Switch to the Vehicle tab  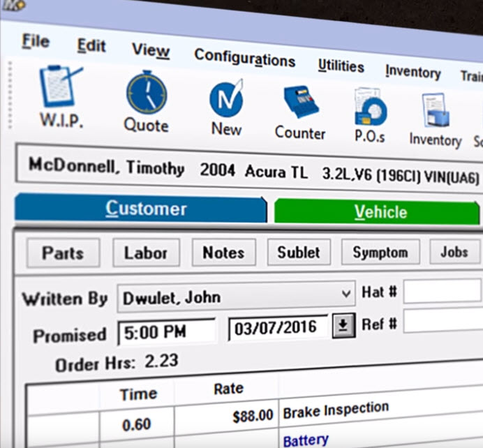click(x=380, y=212)
